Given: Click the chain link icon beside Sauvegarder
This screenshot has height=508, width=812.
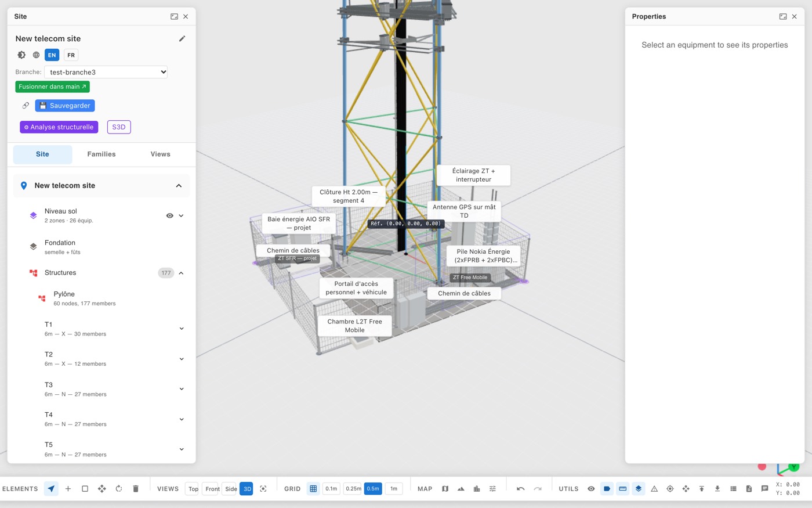Looking at the screenshot, I should click(x=26, y=106).
